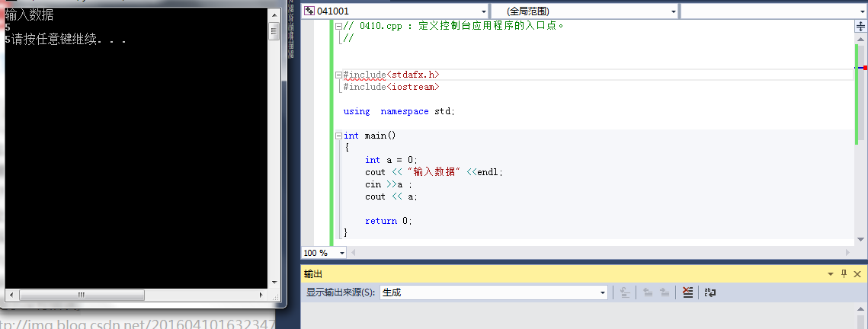Collapse the int main() function outline
868x329 pixels.
339,136
